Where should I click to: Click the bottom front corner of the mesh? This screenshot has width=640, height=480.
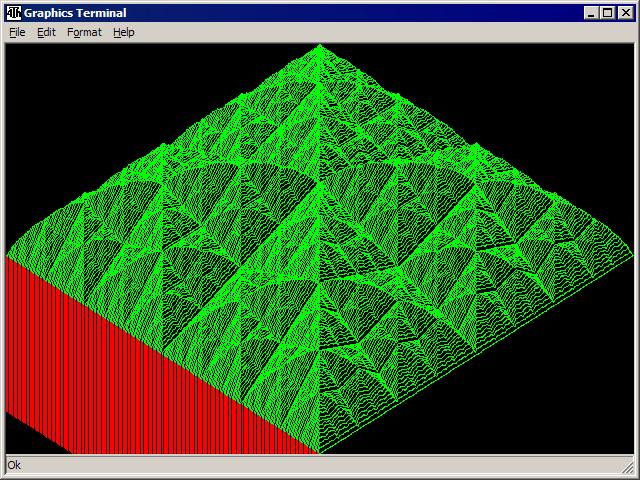[x=319, y=452]
